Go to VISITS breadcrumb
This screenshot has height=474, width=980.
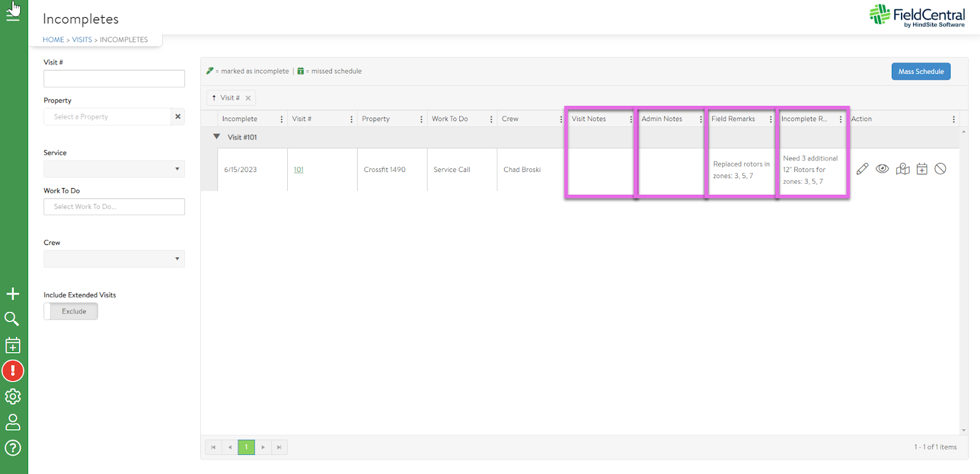pos(81,40)
